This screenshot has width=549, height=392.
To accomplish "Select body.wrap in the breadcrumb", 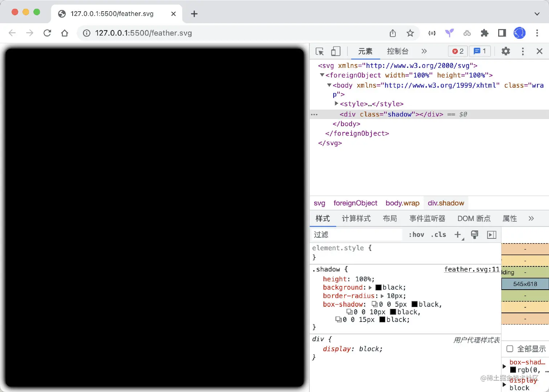I will pos(402,203).
